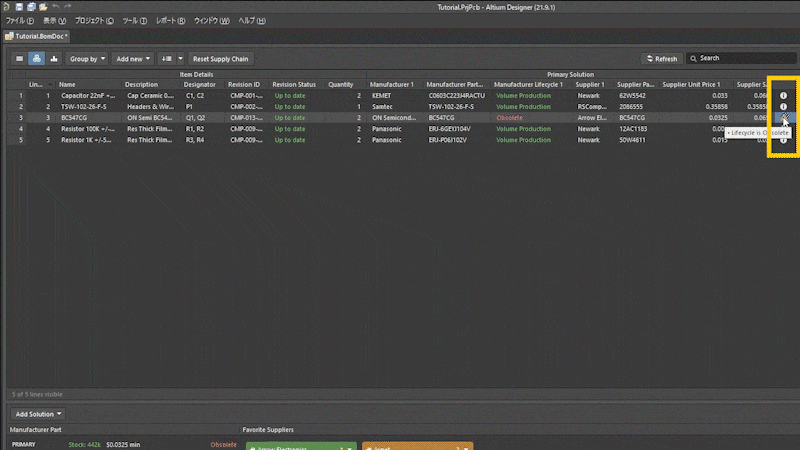Click the warning icon on BC547CG row

[784, 118]
